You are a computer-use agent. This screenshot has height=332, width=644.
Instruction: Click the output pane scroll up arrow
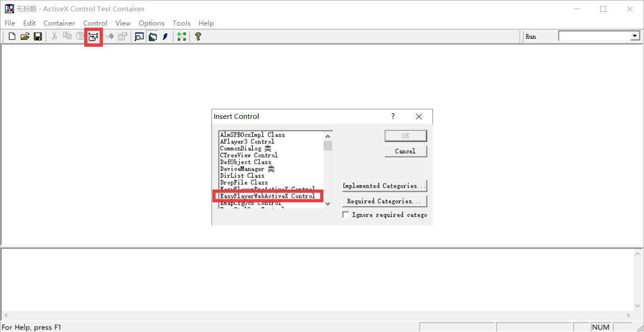[638, 254]
